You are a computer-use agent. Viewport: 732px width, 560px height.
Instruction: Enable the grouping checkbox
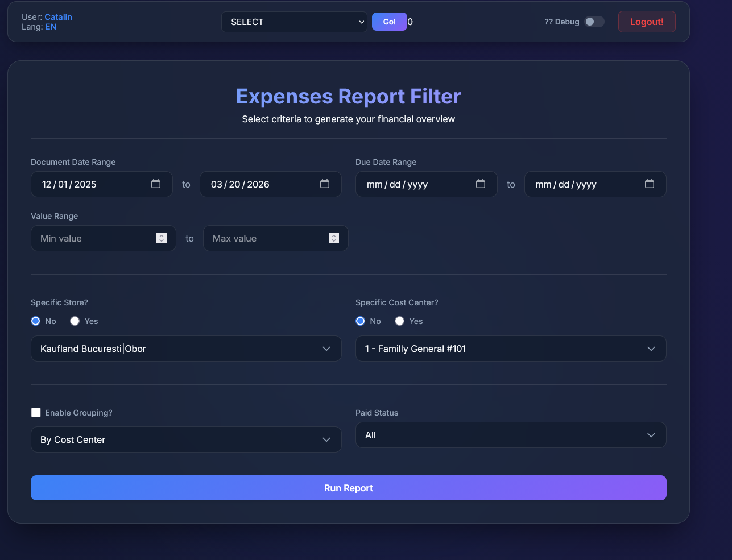tap(36, 413)
